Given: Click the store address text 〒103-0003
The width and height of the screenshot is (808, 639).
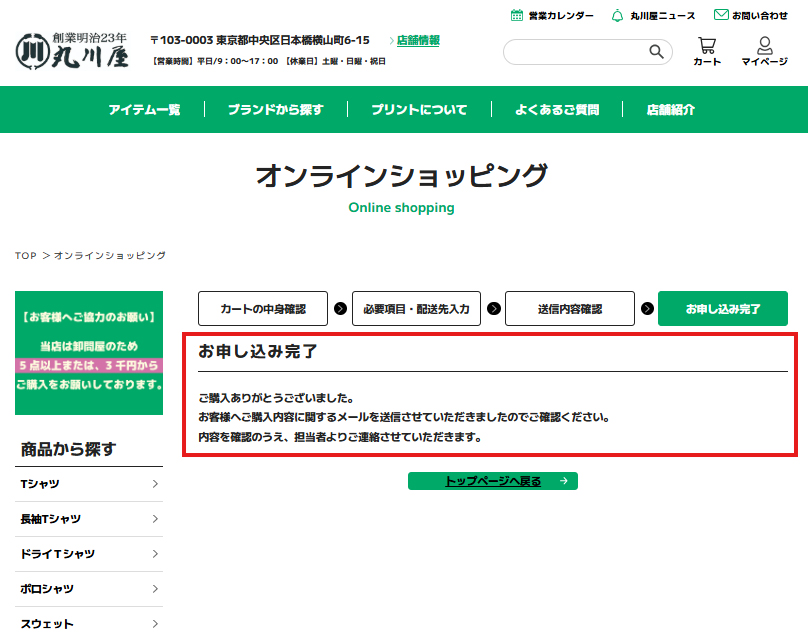Looking at the screenshot, I should point(260,40).
